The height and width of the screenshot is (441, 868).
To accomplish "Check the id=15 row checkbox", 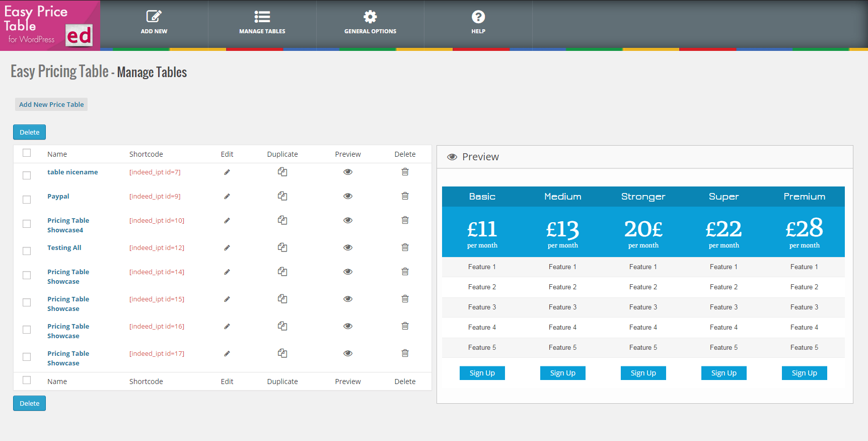I will pos(27,302).
